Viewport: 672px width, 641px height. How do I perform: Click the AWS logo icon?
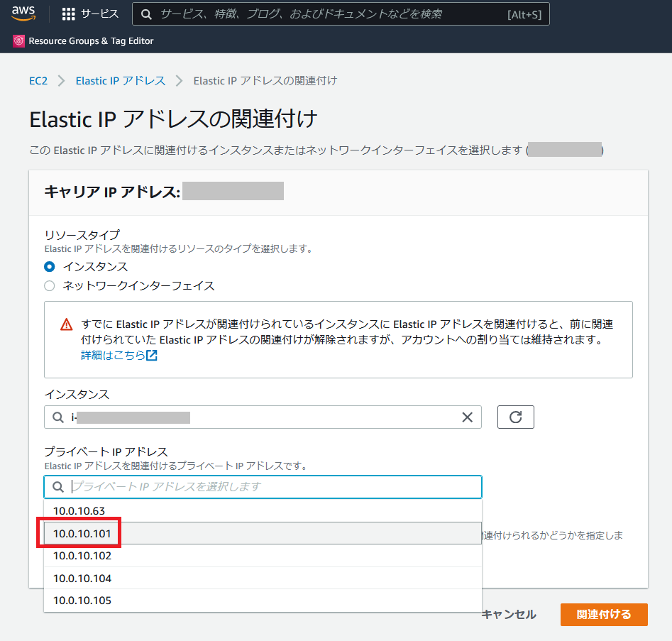23,12
